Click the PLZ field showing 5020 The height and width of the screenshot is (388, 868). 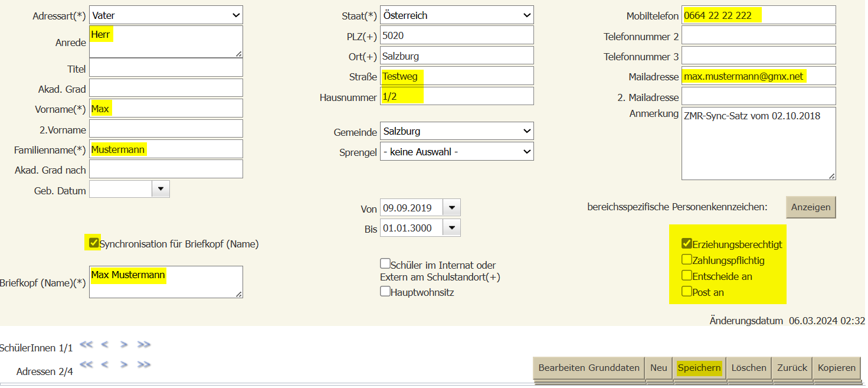457,35
